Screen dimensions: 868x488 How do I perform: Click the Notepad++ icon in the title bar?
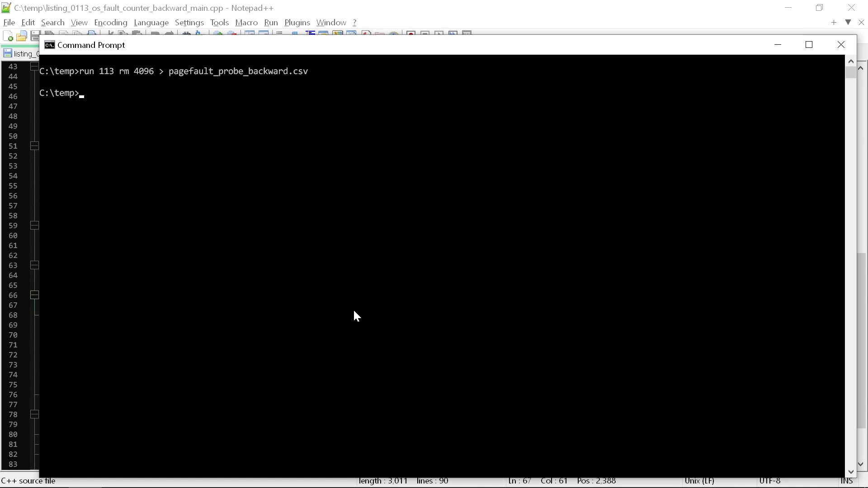[x=5, y=8]
